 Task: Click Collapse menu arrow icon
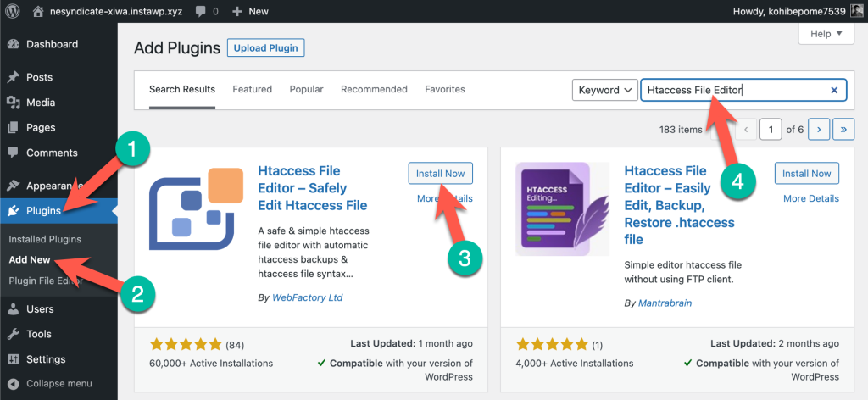pyautogui.click(x=14, y=383)
